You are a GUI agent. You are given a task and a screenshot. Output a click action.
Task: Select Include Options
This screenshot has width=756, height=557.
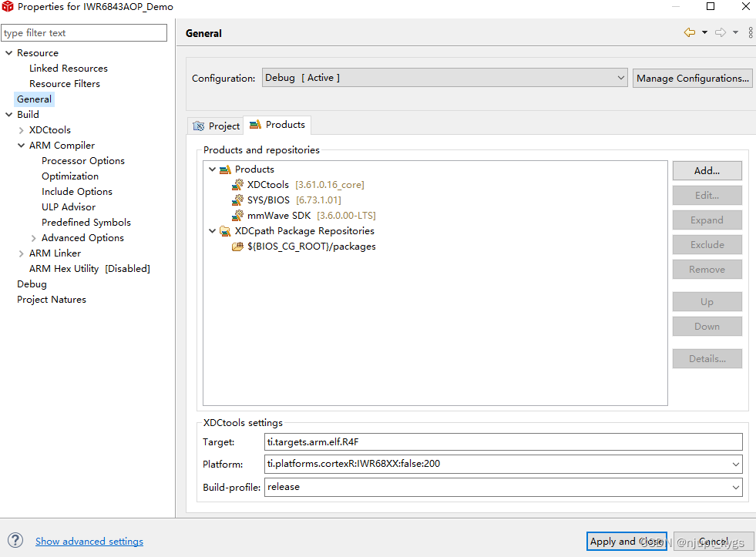[x=76, y=191]
